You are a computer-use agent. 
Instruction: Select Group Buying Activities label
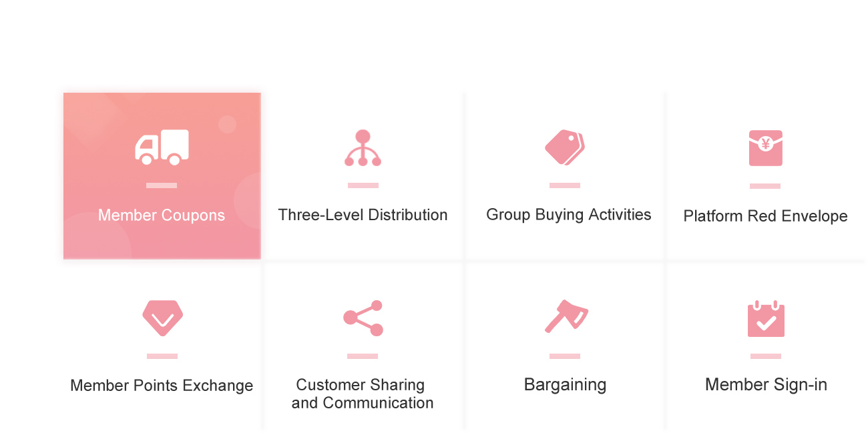[569, 215]
